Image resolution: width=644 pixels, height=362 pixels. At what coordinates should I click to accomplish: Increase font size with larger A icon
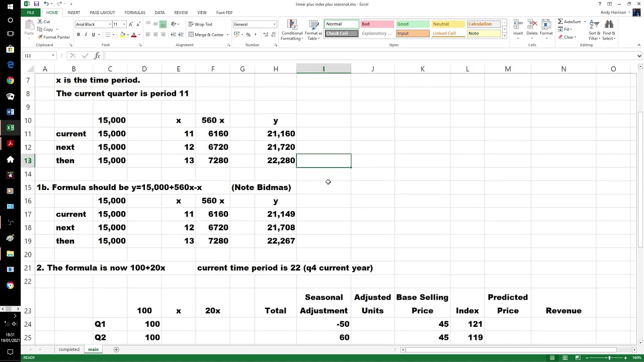click(131, 24)
